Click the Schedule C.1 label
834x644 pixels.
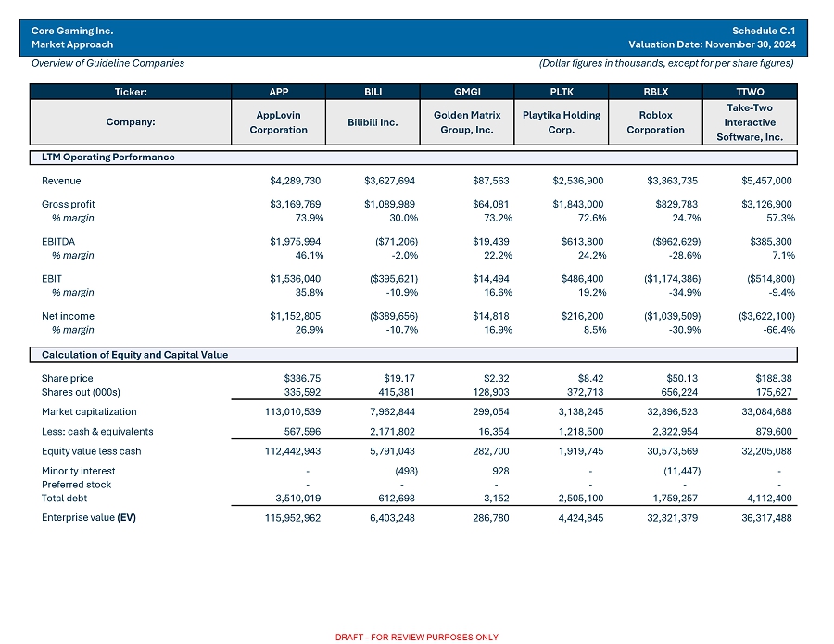[x=764, y=31]
